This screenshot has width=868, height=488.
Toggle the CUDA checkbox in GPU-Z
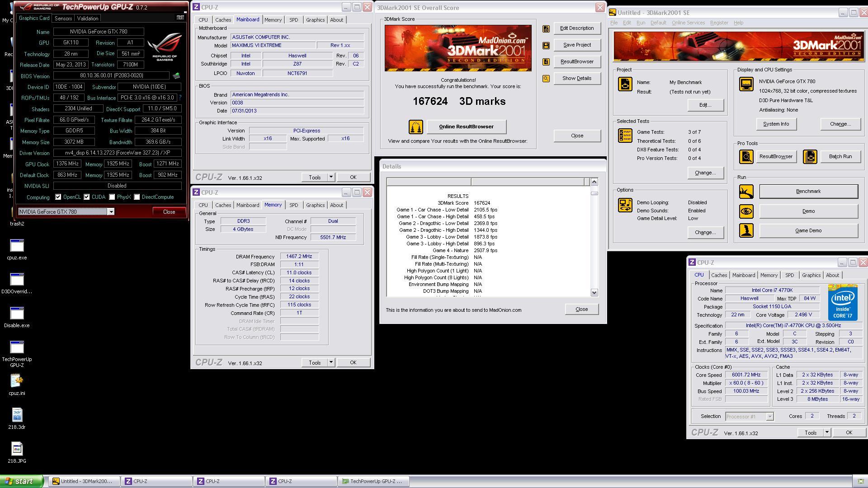click(x=86, y=197)
